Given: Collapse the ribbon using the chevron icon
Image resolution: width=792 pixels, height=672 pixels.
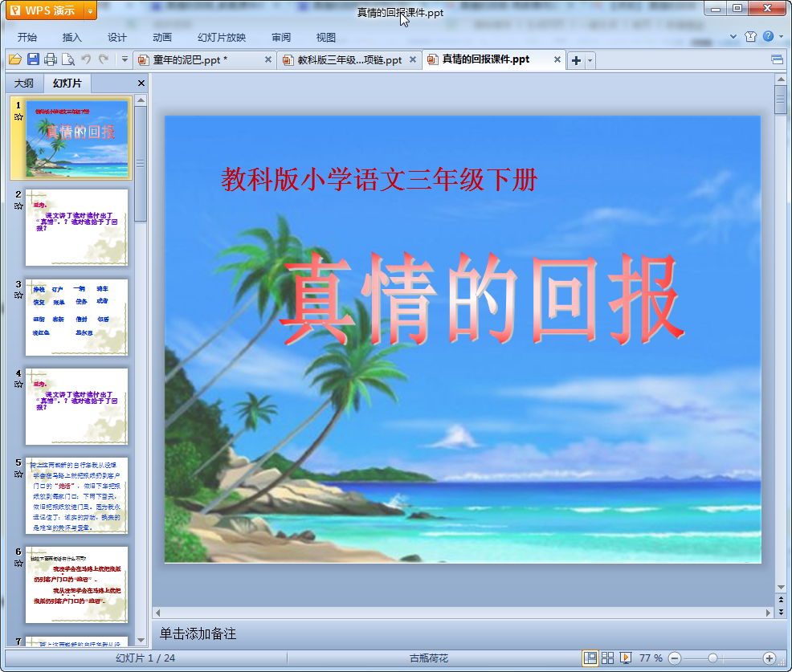Looking at the screenshot, I should coord(733,36).
